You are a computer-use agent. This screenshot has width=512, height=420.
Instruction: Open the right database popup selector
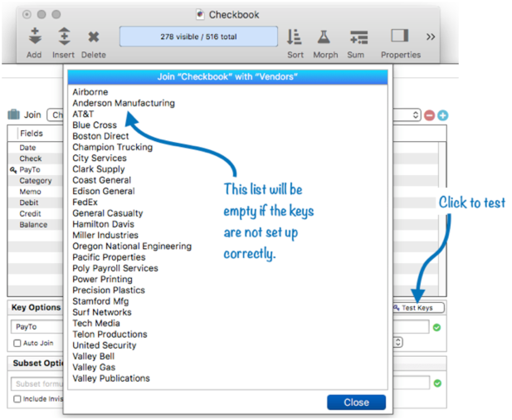(x=407, y=115)
